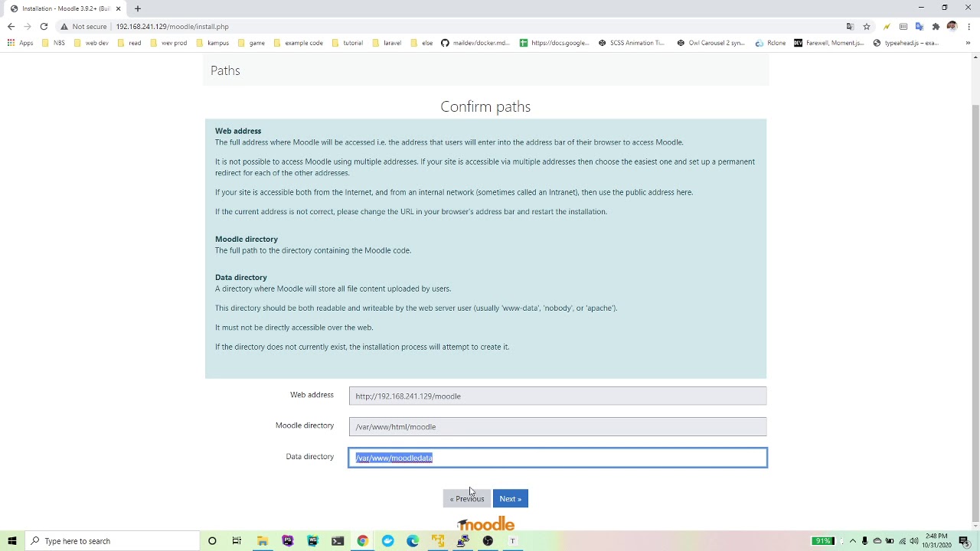This screenshot has height=551, width=980.
Task: Open the PuTTY-style computers icon on taskbar
Action: click(463, 541)
